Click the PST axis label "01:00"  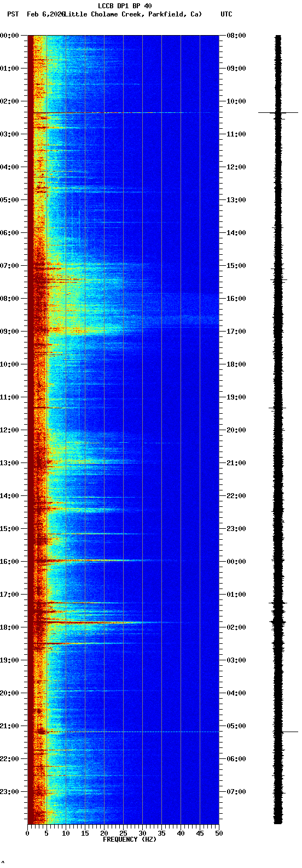(x=9, y=68)
